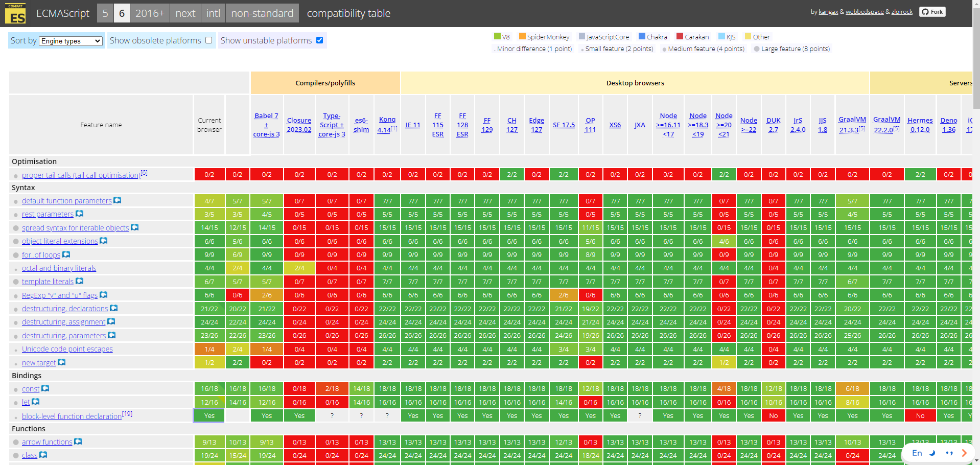The height and width of the screenshot is (465, 980).
Task: Open the info icon beside object literal extensions
Action: [104, 241]
